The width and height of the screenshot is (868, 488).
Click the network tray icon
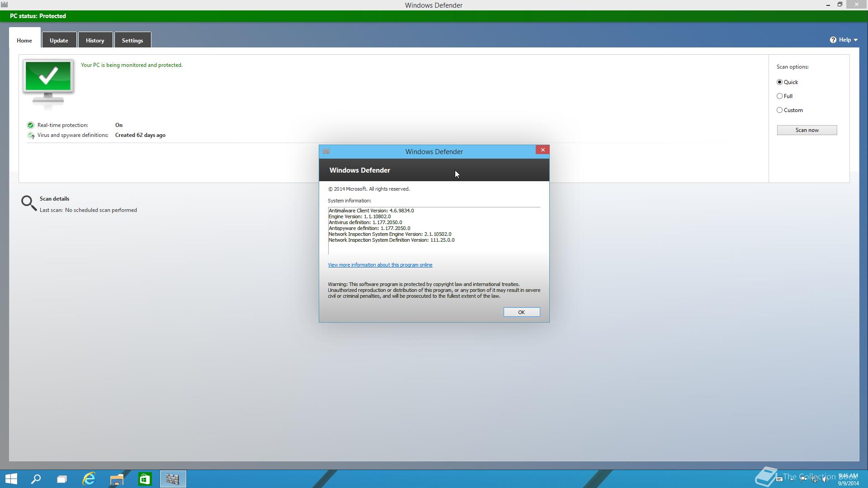(x=815, y=479)
